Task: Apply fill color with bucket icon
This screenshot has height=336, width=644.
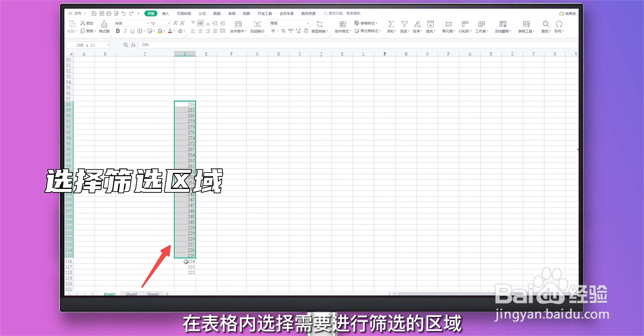Action: [160, 31]
